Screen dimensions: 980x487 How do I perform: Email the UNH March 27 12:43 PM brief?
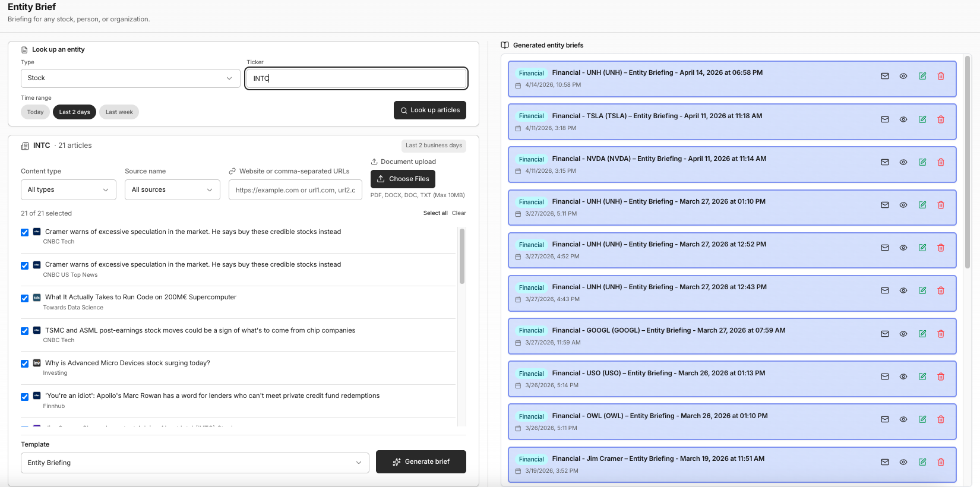(x=885, y=290)
